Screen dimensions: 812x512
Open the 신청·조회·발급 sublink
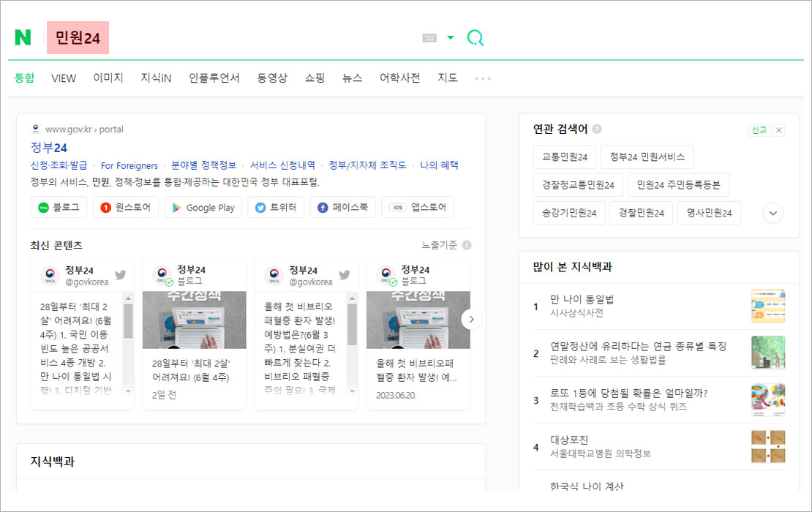pos(59,165)
